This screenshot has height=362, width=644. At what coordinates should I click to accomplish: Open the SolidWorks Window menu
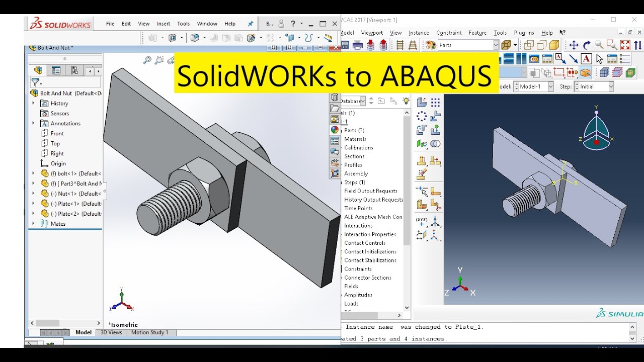[207, 24]
